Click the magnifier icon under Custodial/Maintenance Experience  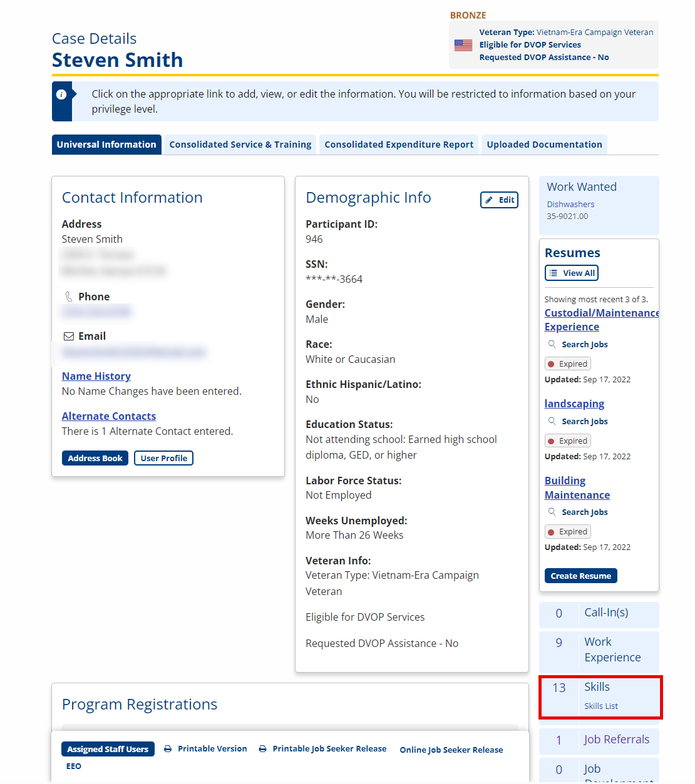point(552,344)
